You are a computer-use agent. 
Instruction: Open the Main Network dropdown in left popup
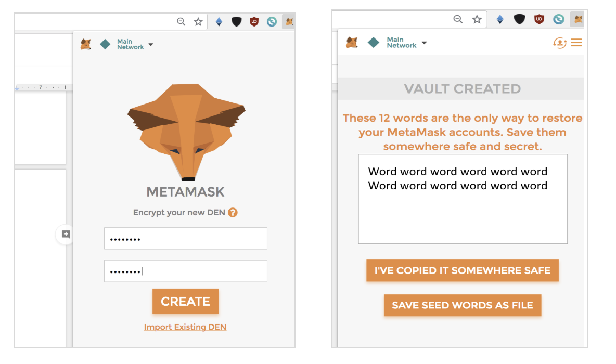(x=135, y=44)
